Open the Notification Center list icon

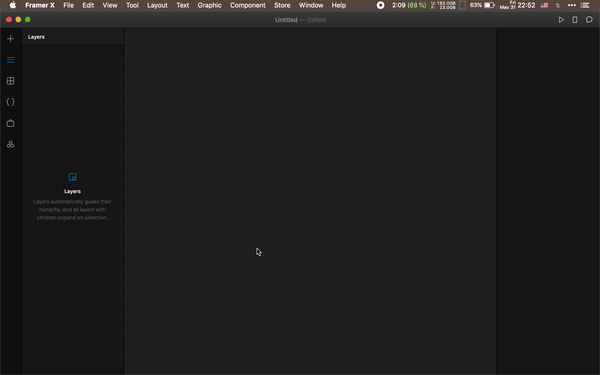(585, 5)
